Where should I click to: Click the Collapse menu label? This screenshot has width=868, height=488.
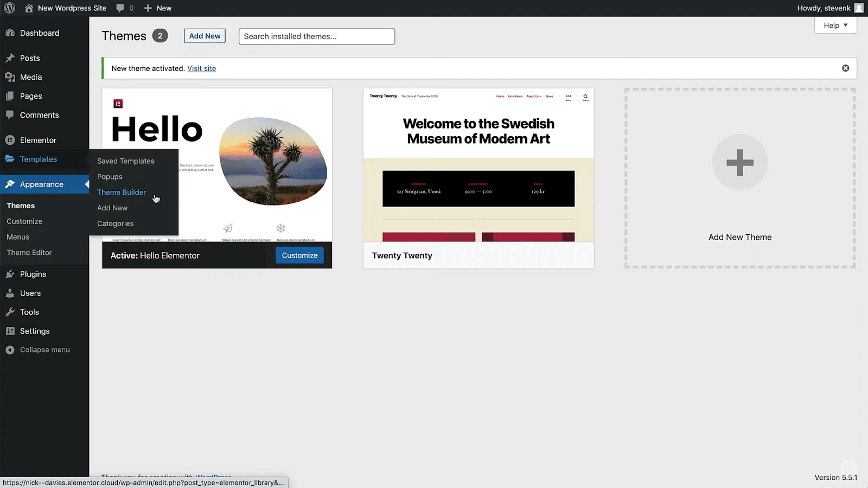pos(45,350)
